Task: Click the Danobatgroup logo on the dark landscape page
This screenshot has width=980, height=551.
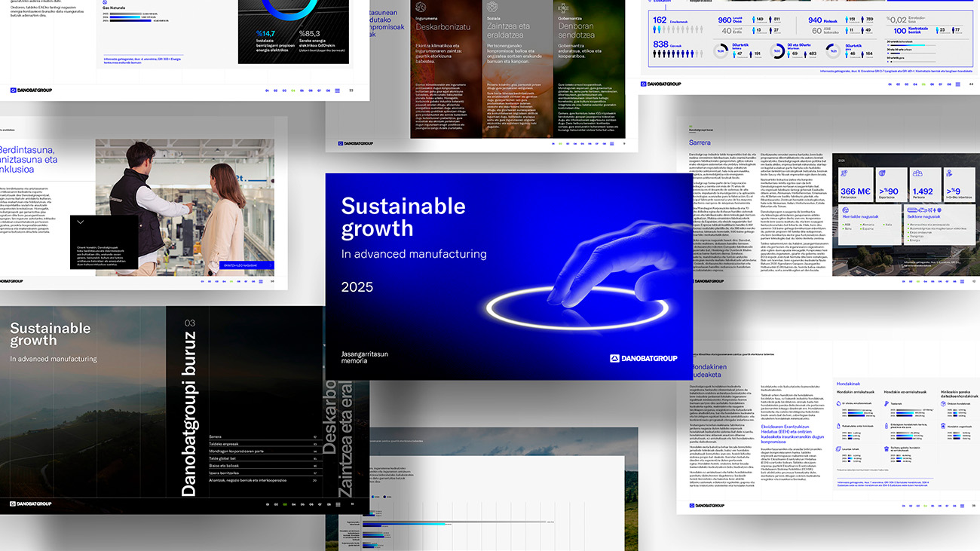Action: click(x=32, y=504)
